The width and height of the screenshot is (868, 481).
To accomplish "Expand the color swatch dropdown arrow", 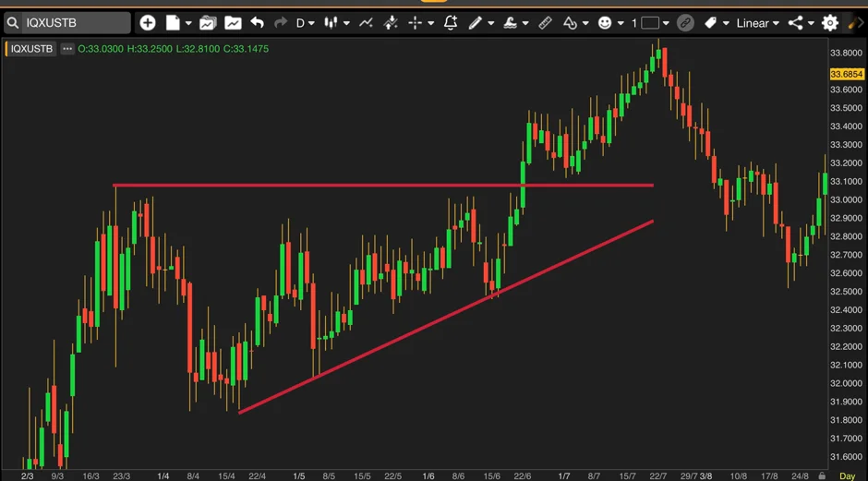I will [x=666, y=23].
